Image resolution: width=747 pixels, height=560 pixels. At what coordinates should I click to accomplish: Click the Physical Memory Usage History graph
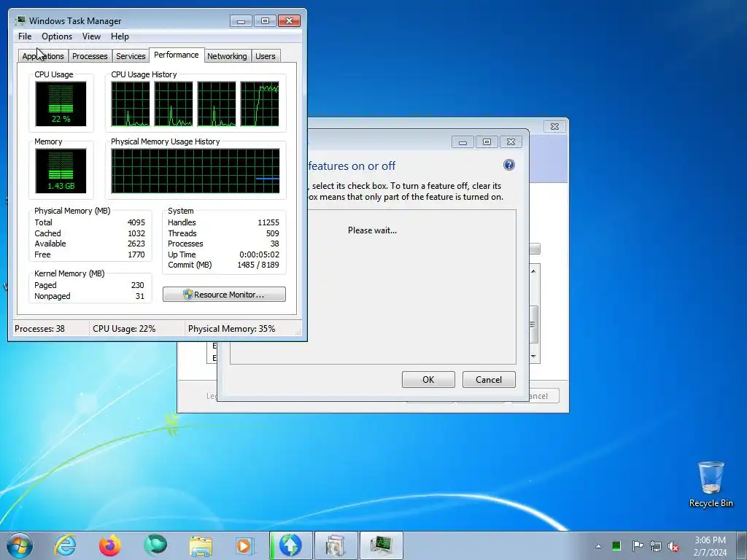click(196, 171)
